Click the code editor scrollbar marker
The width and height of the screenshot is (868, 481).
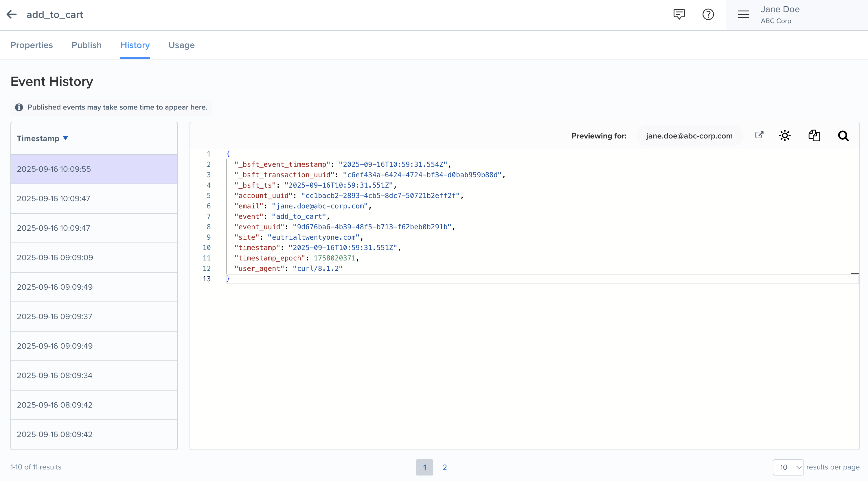(x=854, y=274)
